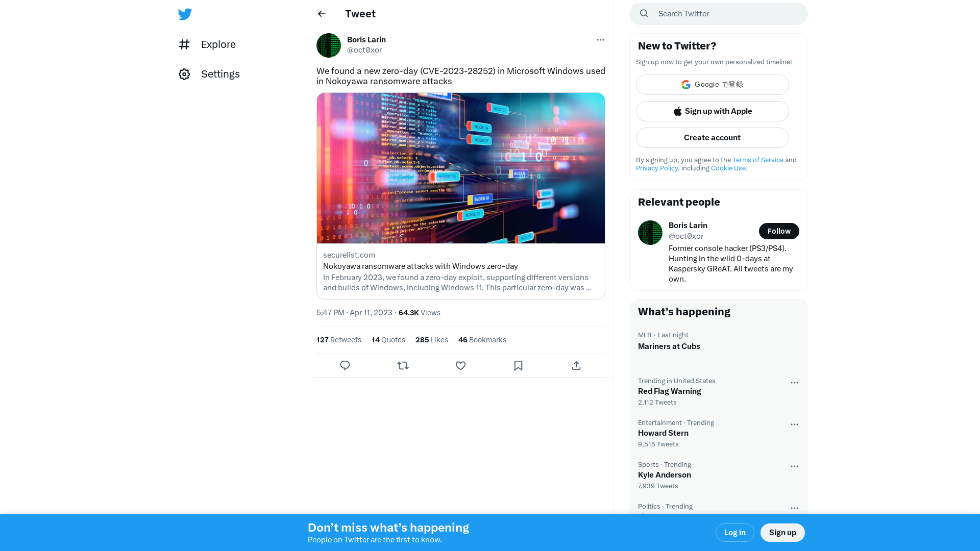Click the Twitter bird logo icon
This screenshot has height=551, width=980.
185,14
